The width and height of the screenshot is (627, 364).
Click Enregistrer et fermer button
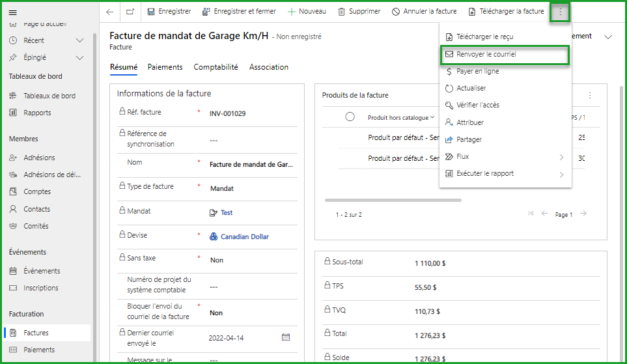pos(239,12)
